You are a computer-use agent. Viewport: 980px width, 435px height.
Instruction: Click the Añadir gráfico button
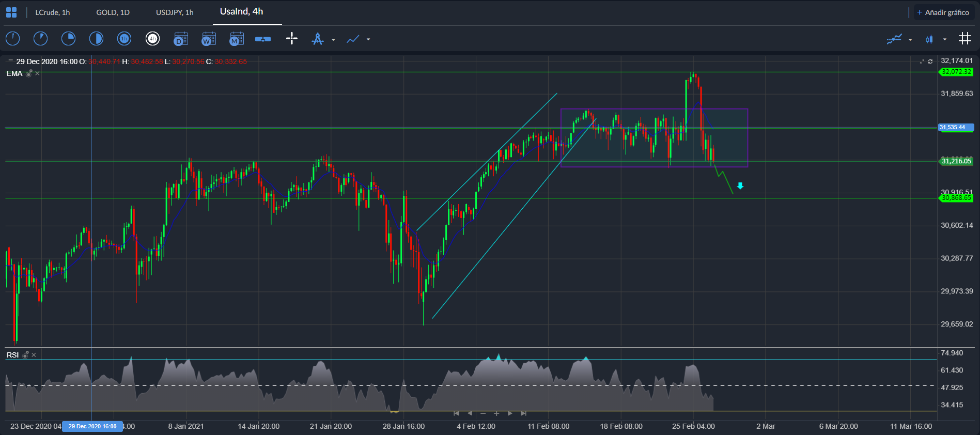coord(943,12)
